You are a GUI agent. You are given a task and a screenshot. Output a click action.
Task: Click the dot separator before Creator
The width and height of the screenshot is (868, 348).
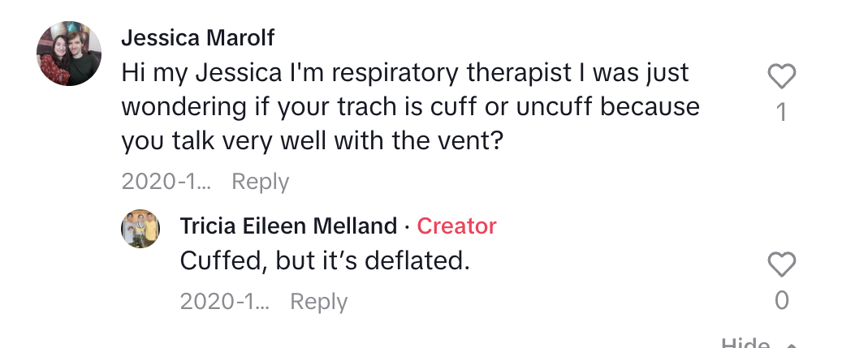coord(407,226)
